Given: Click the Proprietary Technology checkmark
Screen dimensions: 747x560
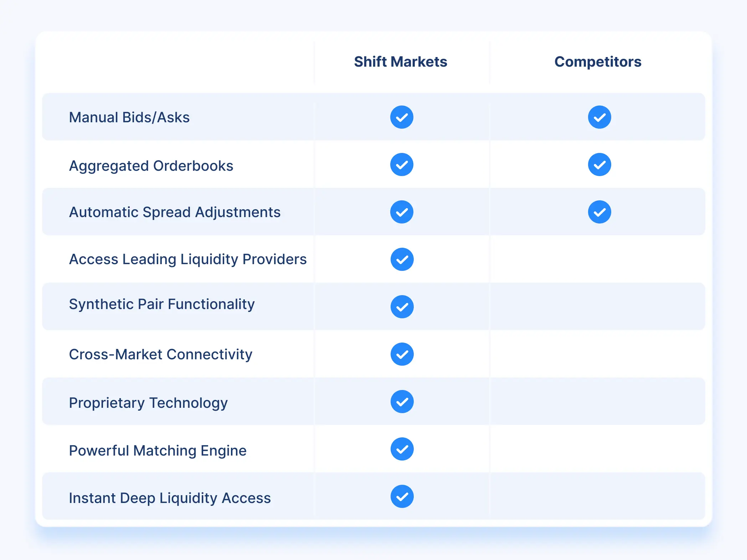Looking at the screenshot, I should 402,401.
